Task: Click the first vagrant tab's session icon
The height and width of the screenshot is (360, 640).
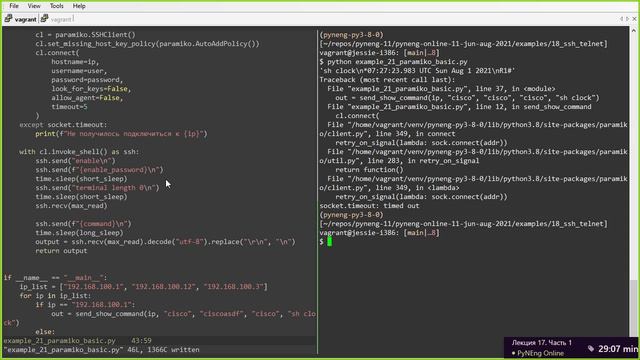Action: point(8,19)
